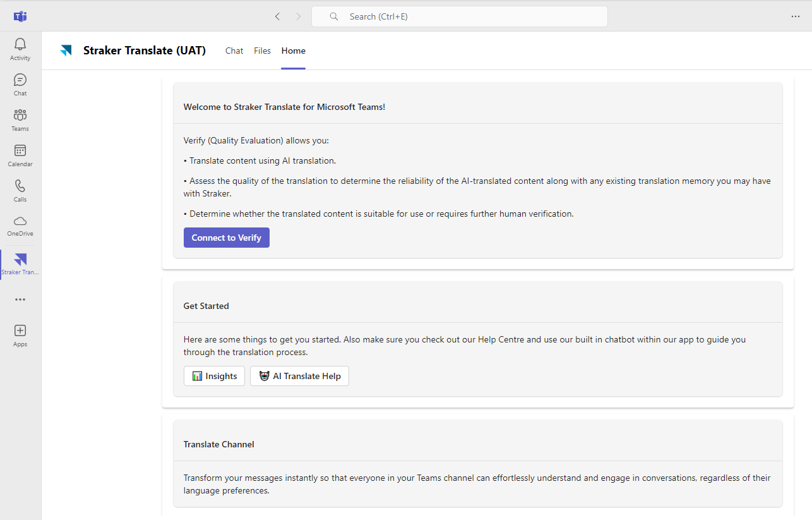Go back with the left arrow
This screenshot has height=520, width=812.
277,16
